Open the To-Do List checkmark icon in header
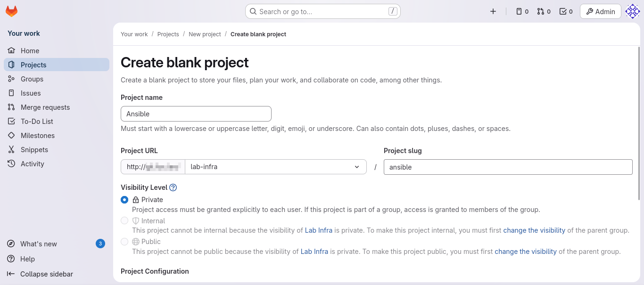Viewport: 644px width, 285px height. 565,11
